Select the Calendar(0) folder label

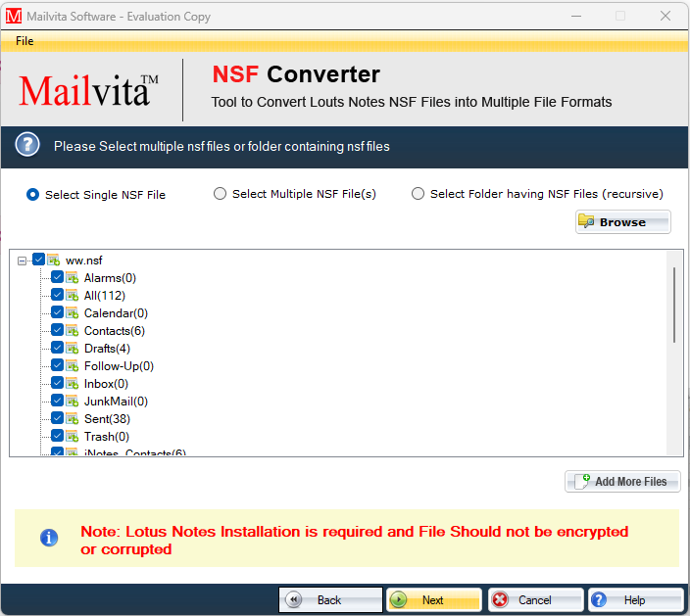[x=116, y=313]
